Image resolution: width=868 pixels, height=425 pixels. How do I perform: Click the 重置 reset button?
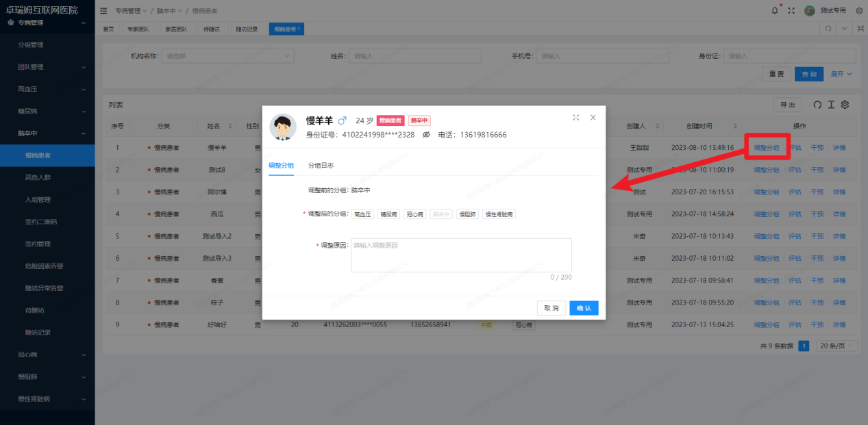pos(776,74)
